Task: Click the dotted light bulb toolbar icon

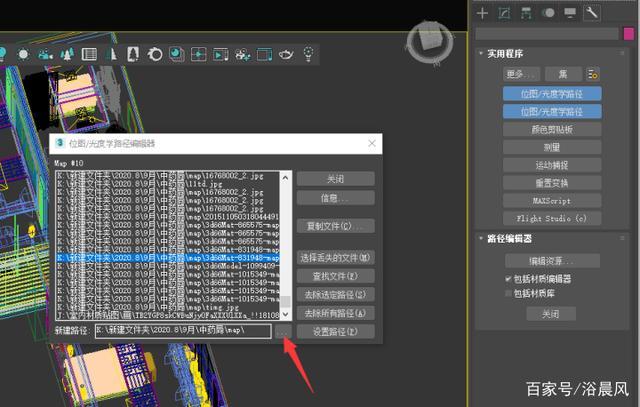Action: coord(309,54)
